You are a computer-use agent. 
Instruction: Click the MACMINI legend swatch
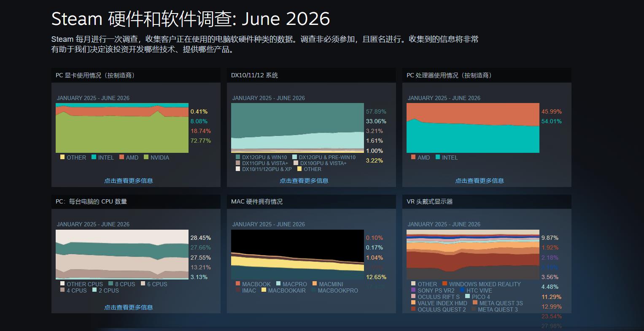(x=315, y=284)
